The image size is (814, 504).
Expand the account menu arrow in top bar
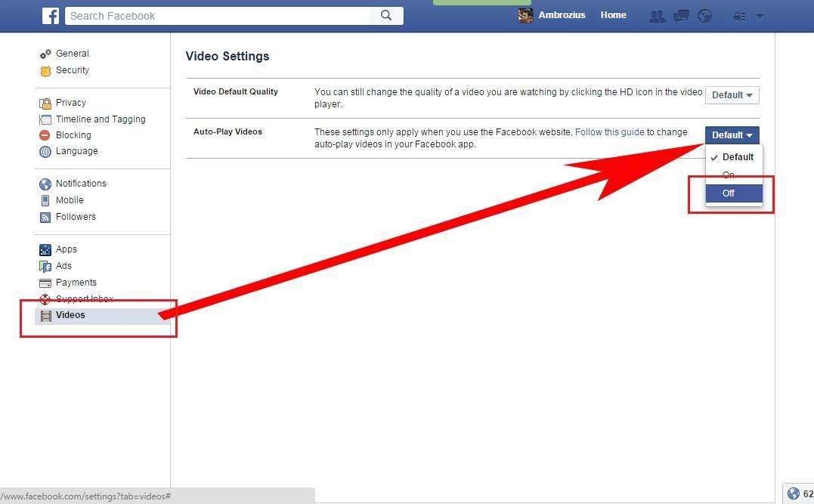click(760, 16)
